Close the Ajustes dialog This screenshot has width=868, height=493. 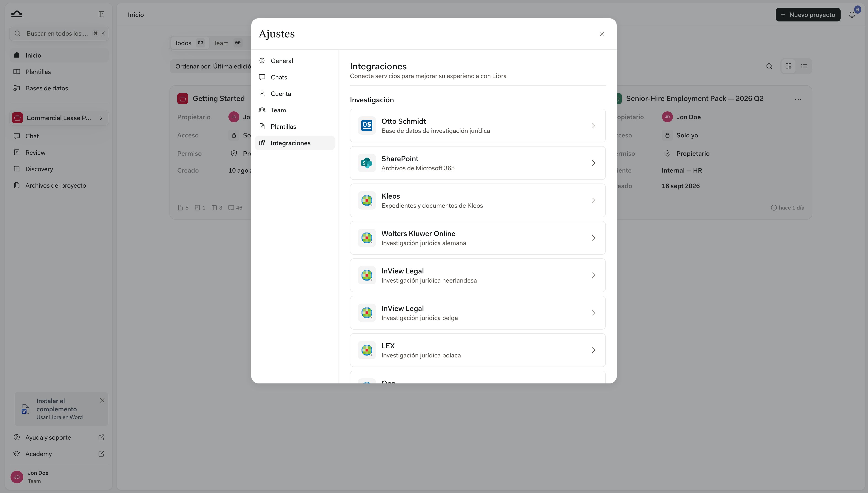point(602,34)
